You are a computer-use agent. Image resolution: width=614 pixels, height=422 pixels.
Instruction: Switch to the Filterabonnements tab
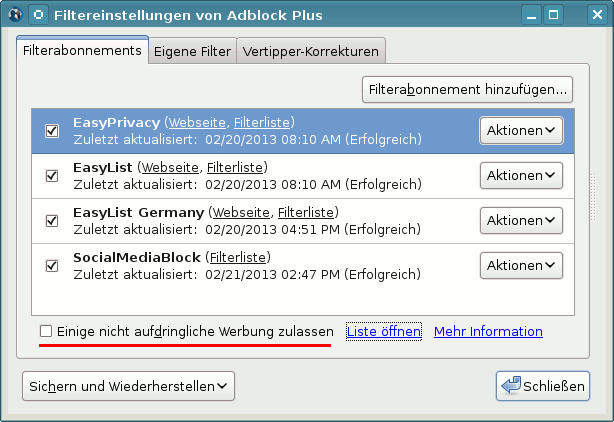click(82, 50)
